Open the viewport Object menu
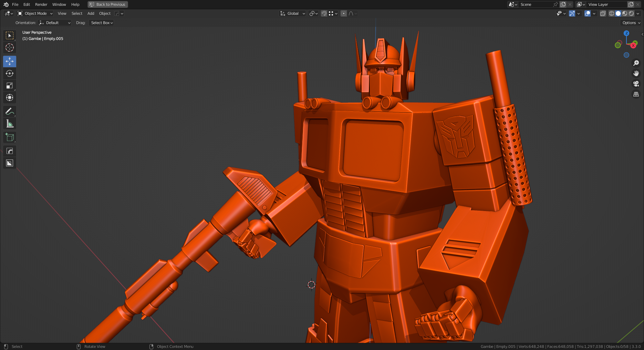 105,13
